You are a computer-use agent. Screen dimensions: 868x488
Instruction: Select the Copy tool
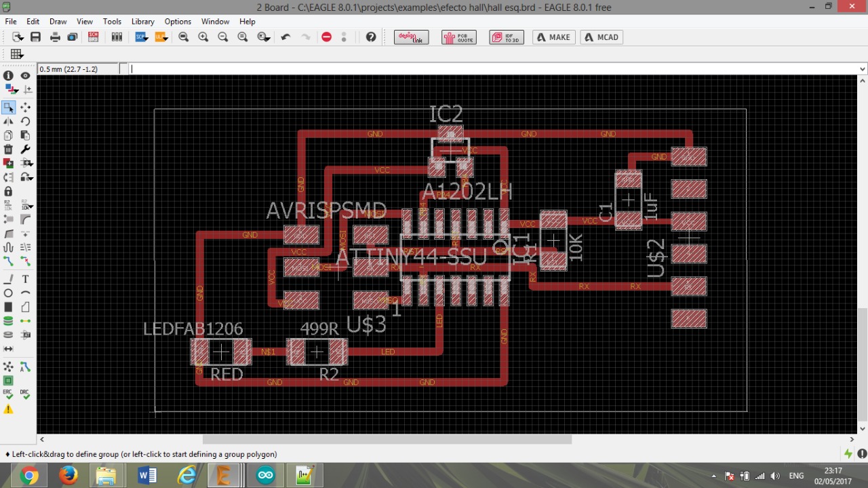(8, 135)
